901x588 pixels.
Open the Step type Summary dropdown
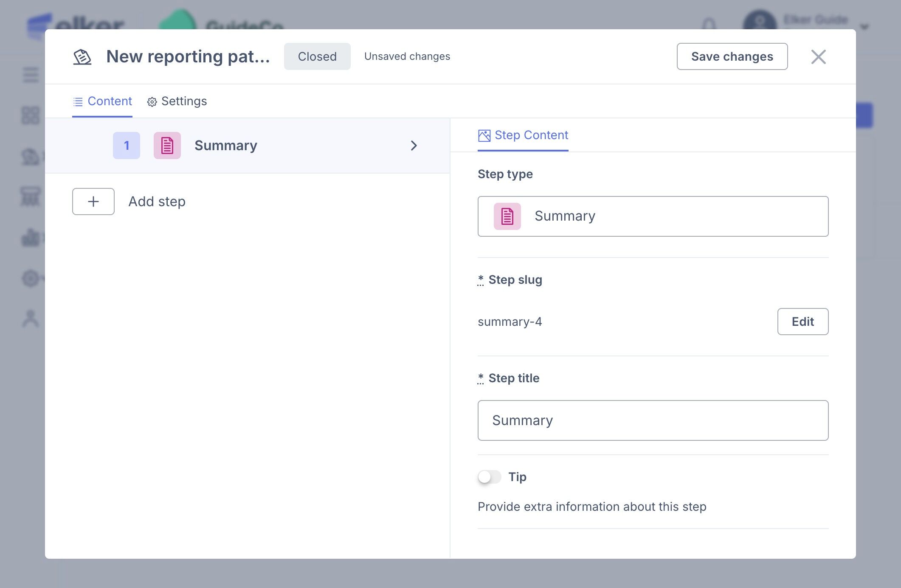click(x=653, y=216)
